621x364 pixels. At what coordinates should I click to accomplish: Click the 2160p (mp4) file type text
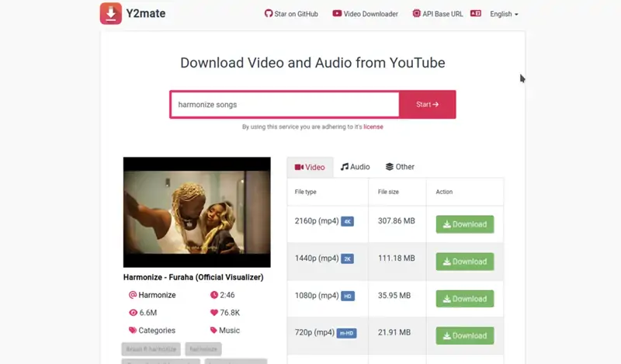pyautogui.click(x=317, y=221)
